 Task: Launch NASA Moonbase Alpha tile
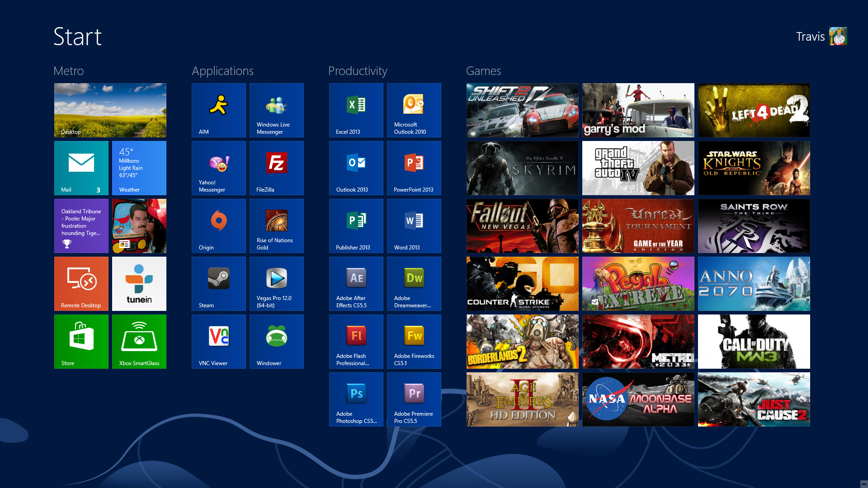pos(638,399)
